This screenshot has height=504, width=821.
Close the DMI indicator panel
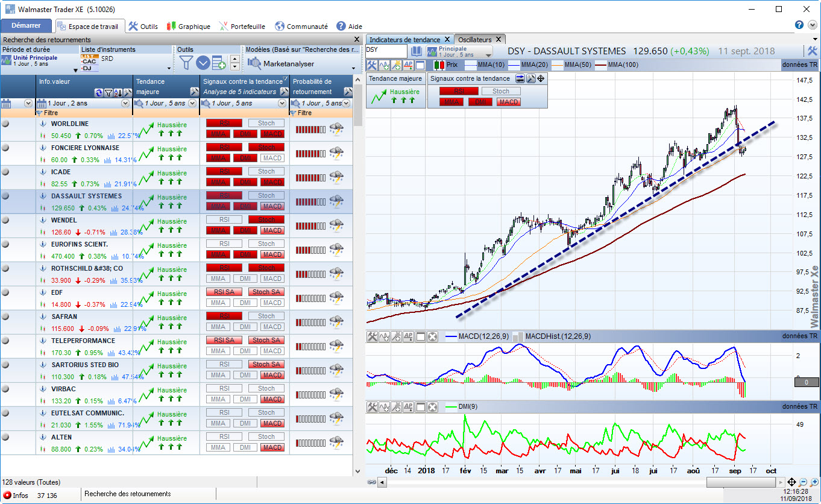pyautogui.click(x=432, y=407)
